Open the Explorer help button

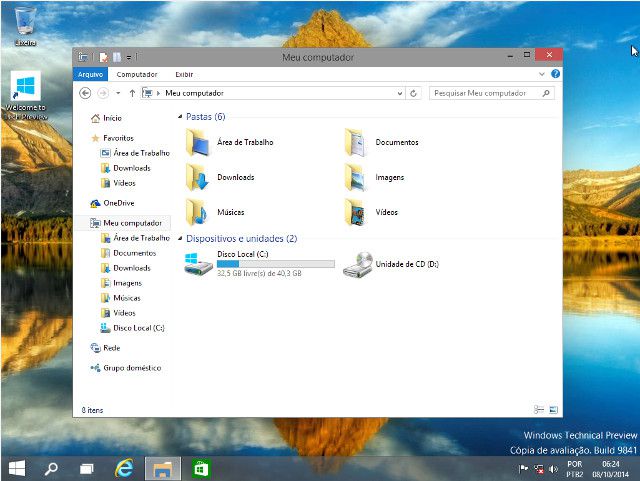click(555, 74)
